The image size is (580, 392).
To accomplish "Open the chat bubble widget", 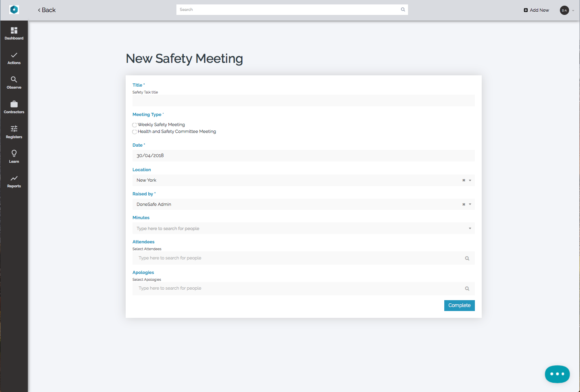I will 557,374.
